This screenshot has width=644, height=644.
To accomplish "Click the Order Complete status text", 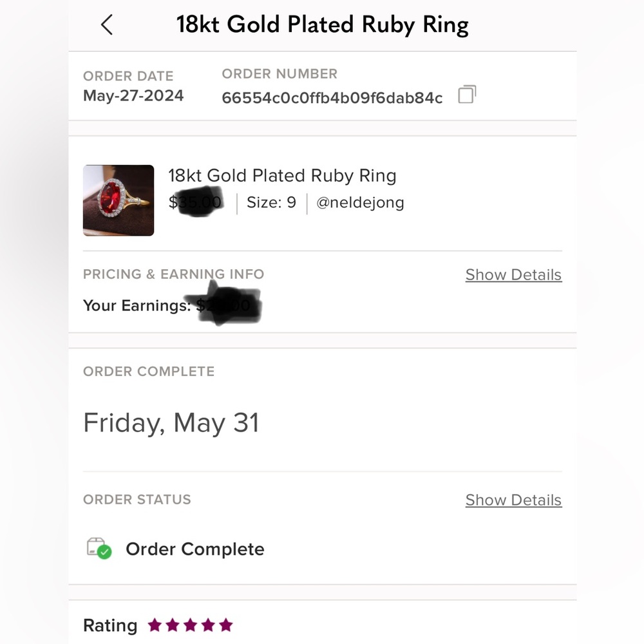I will pos(194,549).
